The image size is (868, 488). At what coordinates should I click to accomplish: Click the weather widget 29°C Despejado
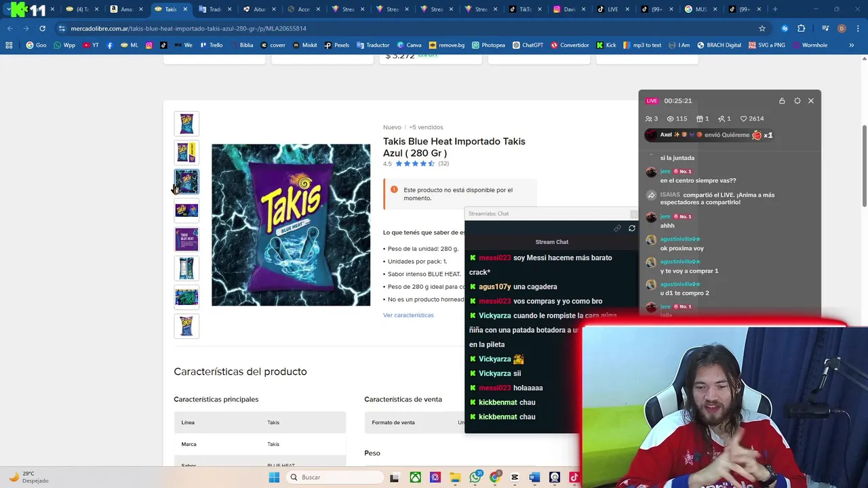coord(29,477)
